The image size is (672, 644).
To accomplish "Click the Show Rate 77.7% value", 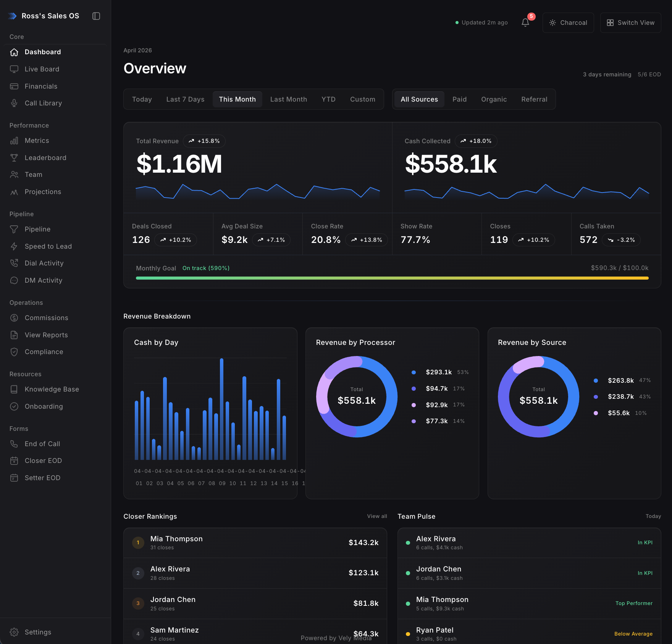I will [415, 240].
